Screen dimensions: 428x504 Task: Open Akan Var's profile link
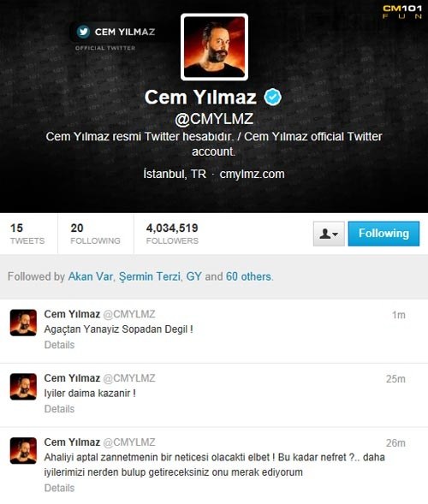(x=91, y=276)
